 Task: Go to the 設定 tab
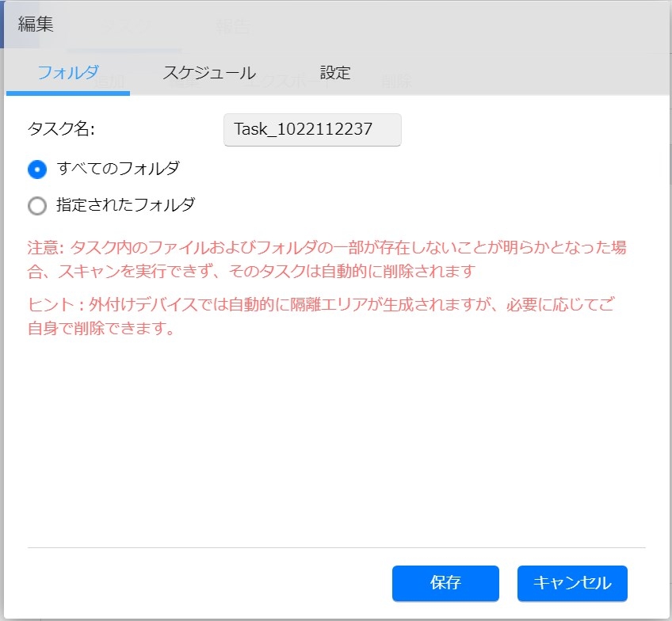335,74
